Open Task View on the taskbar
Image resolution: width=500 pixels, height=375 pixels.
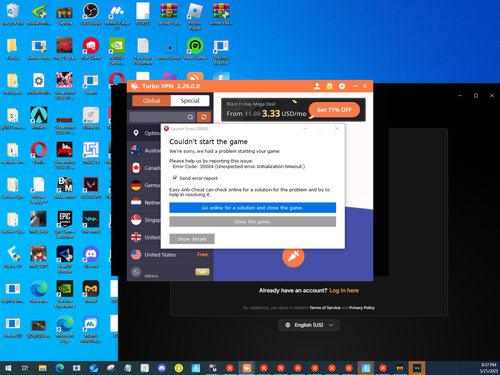[25, 368]
